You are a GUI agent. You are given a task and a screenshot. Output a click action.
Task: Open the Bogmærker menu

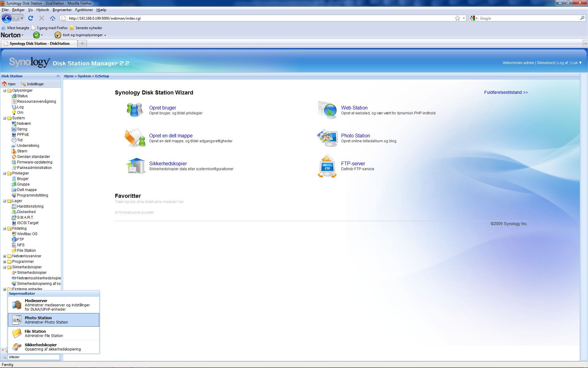(x=62, y=10)
